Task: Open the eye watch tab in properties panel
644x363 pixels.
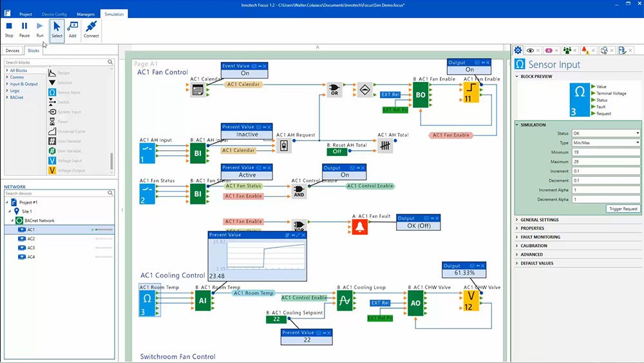Action: point(531,50)
